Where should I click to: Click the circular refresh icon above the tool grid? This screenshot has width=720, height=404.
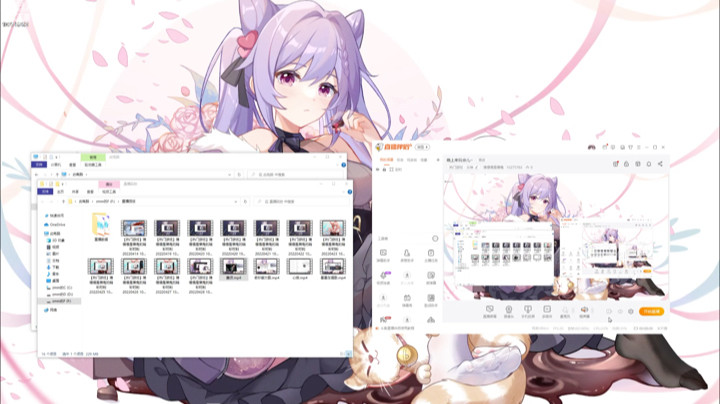(x=435, y=238)
